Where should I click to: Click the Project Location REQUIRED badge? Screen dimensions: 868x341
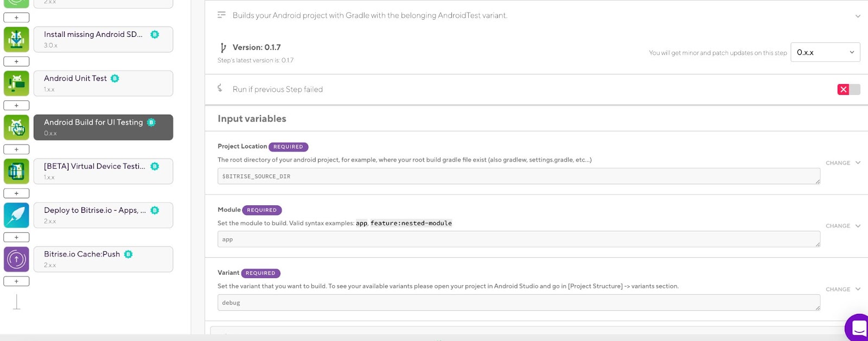point(288,147)
